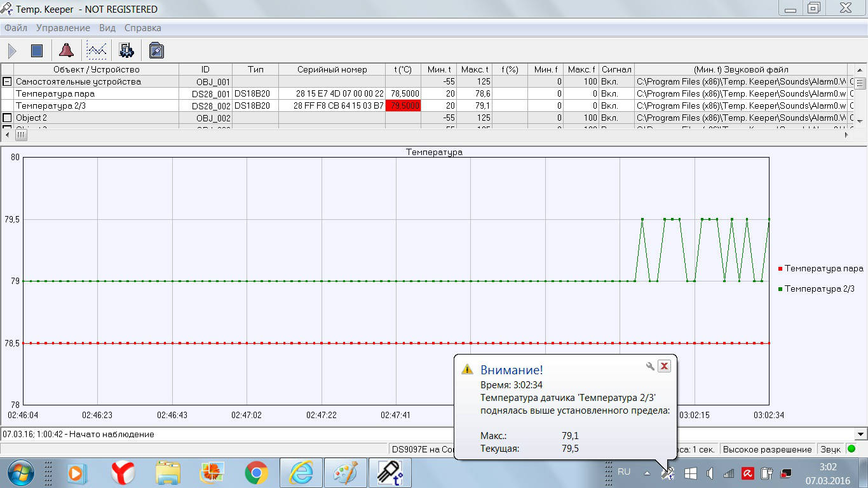The image size is (868, 488).
Task: Collapse the 'Самостоятельные устройства' group
Action: tap(8, 82)
